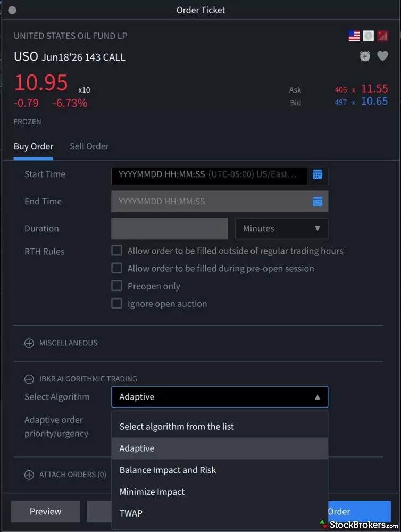Open the Start Time calendar picker
The height and width of the screenshot is (532, 401).
coord(317,174)
